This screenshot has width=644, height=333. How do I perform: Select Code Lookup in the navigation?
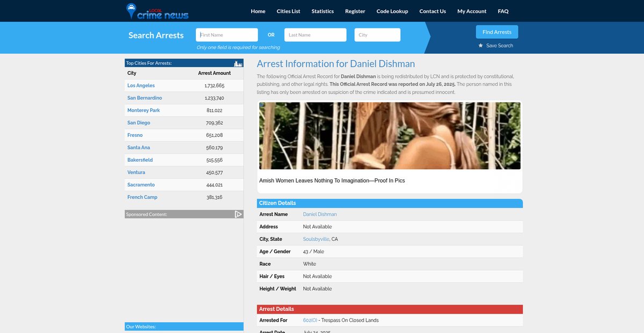tap(392, 11)
